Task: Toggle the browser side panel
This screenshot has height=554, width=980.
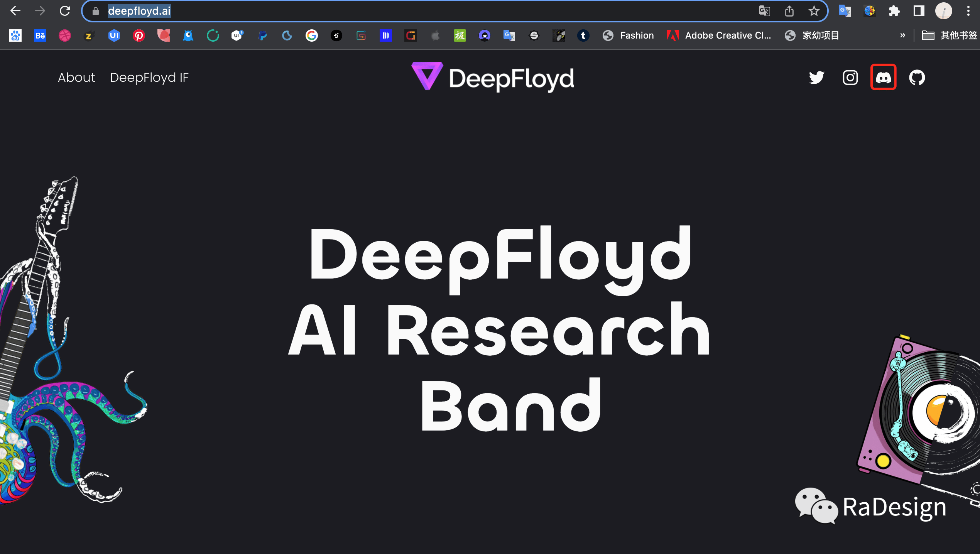Action: click(919, 11)
